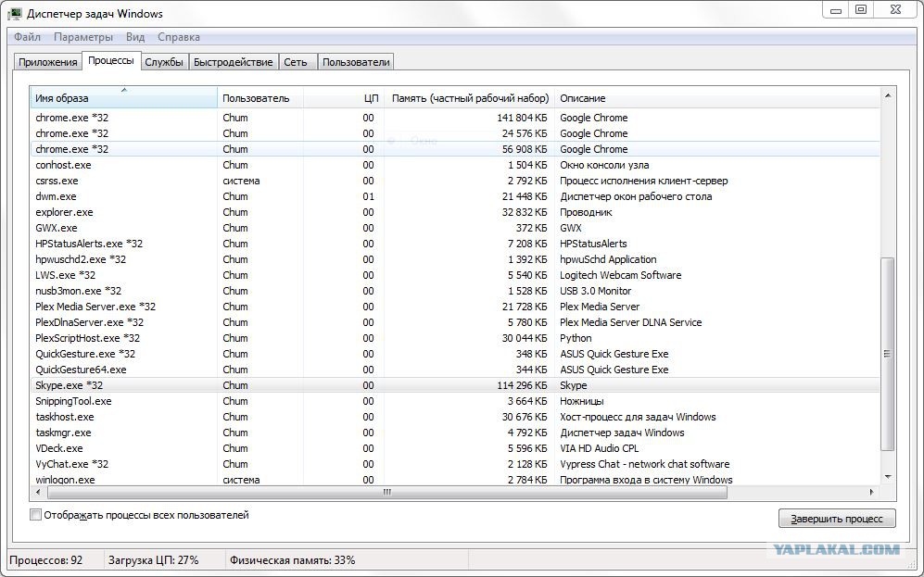Sort by Пользователь column header
This screenshot has width=924, height=577.
(x=260, y=98)
